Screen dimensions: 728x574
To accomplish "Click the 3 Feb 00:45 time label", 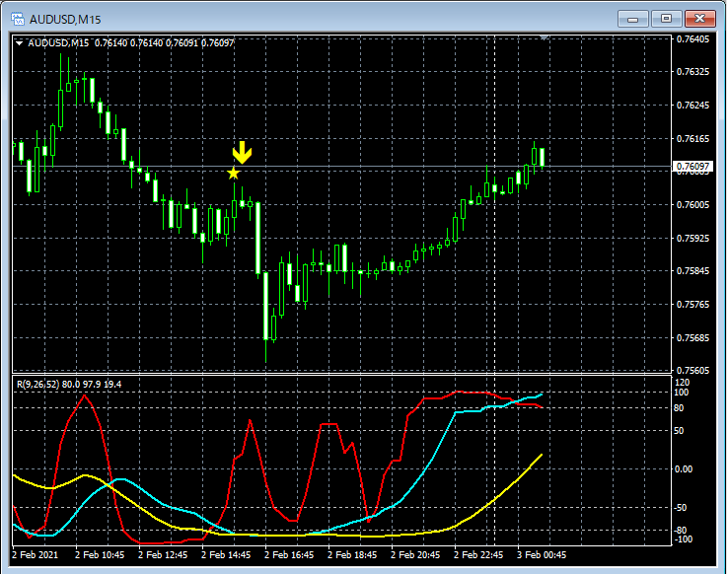I will [542, 555].
